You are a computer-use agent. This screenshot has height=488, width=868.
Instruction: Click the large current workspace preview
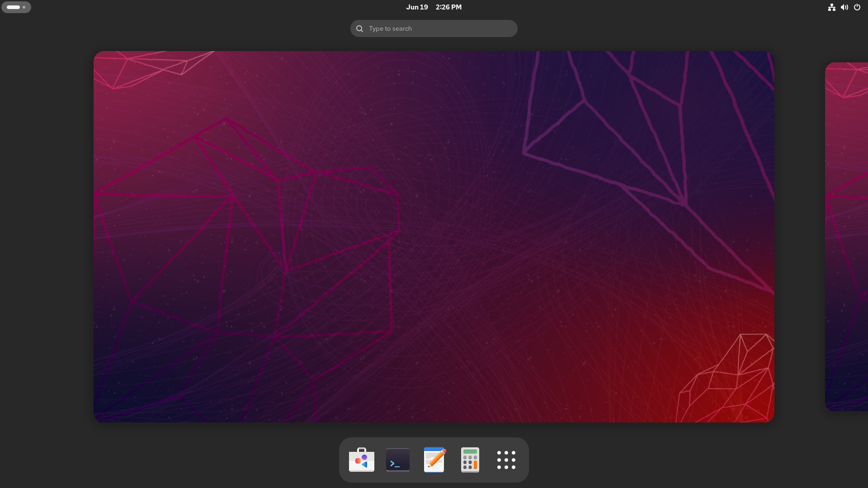pos(434,237)
